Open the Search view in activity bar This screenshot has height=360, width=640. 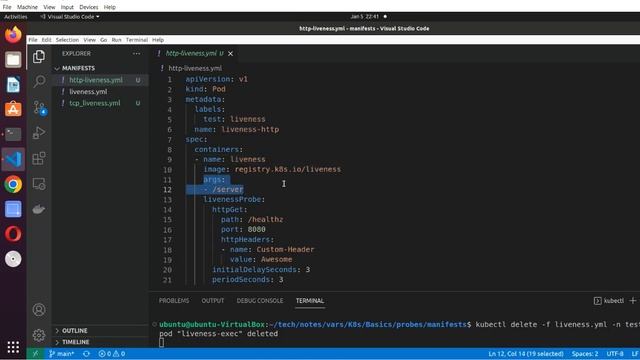(39, 81)
